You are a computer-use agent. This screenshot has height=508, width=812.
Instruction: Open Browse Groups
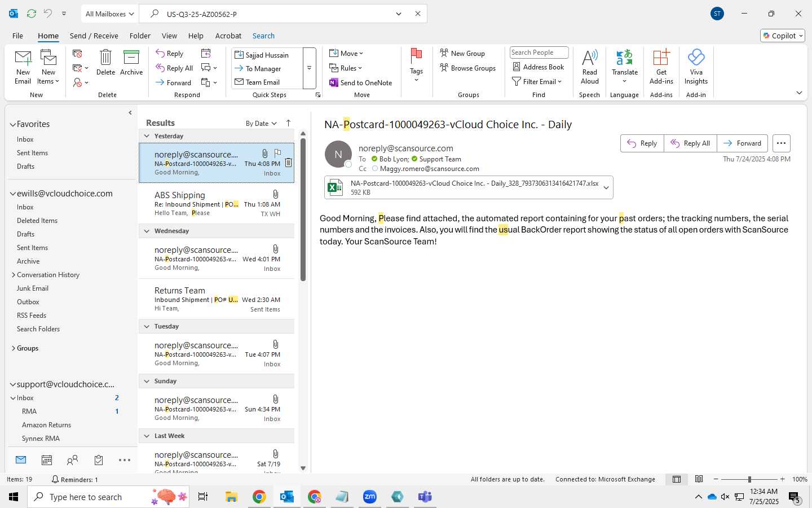(468, 68)
